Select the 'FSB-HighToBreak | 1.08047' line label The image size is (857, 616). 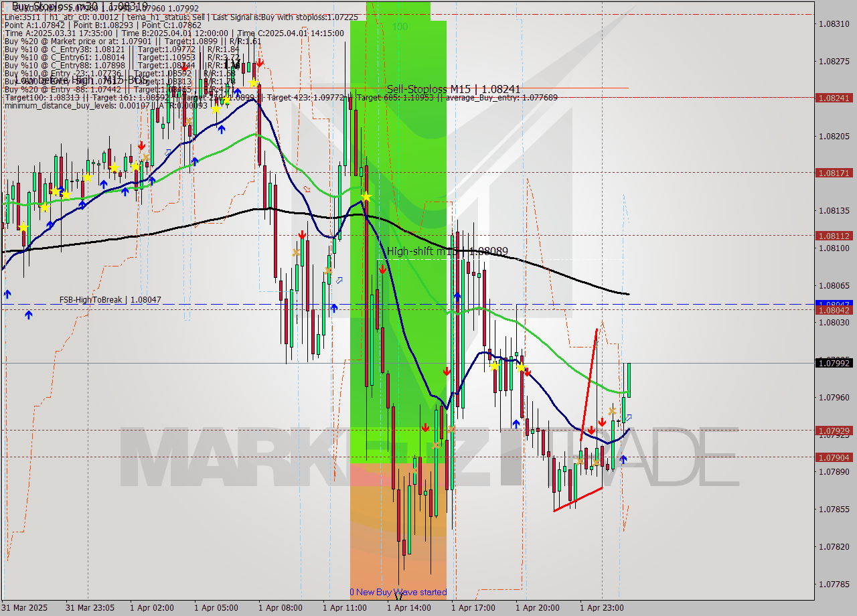click(x=108, y=300)
